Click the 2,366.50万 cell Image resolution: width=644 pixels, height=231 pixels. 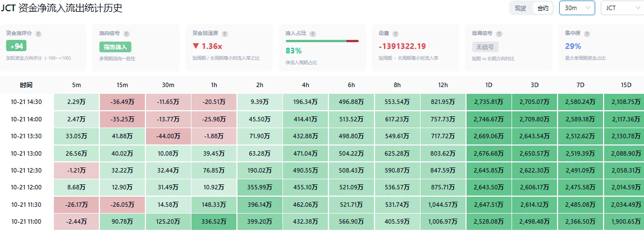point(581,221)
